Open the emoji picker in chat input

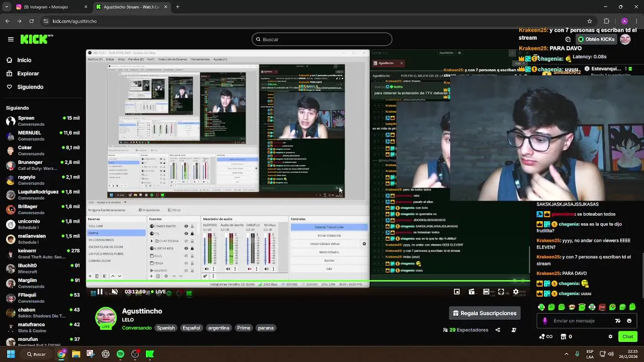click(x=629, y=321)
